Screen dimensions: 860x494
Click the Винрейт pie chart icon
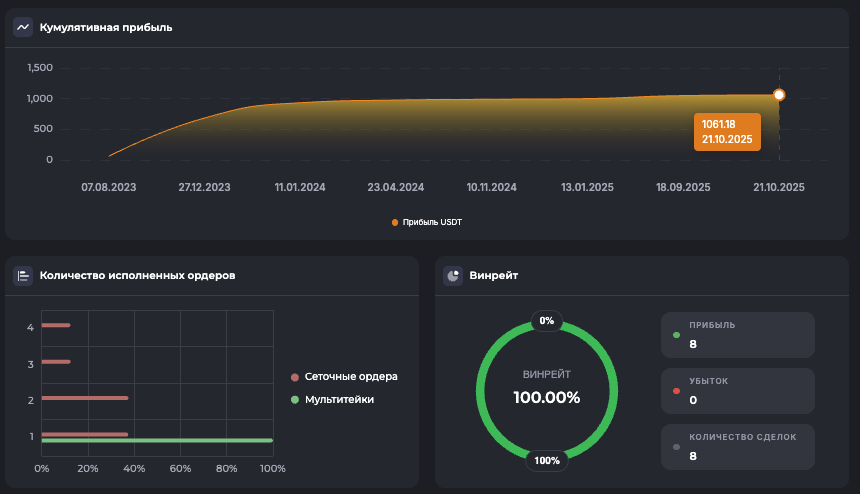tap(453, 276)
